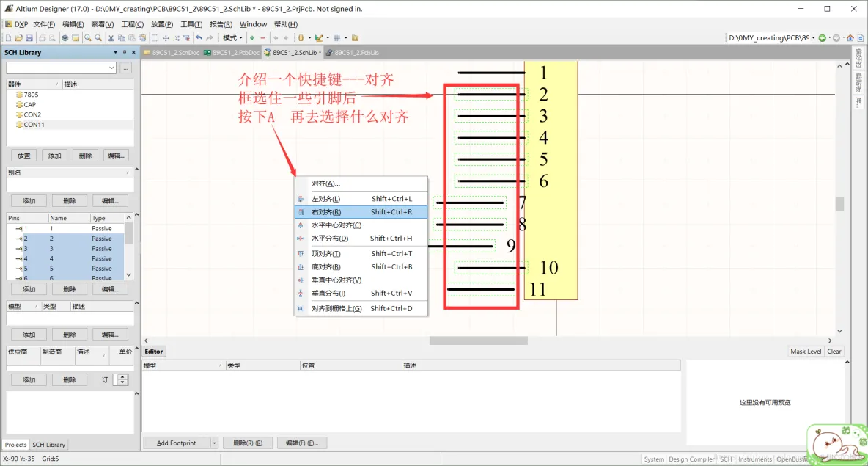Click the System status bar button
Image resolution: width=868 pixels, height=466 pixels.
654,459
